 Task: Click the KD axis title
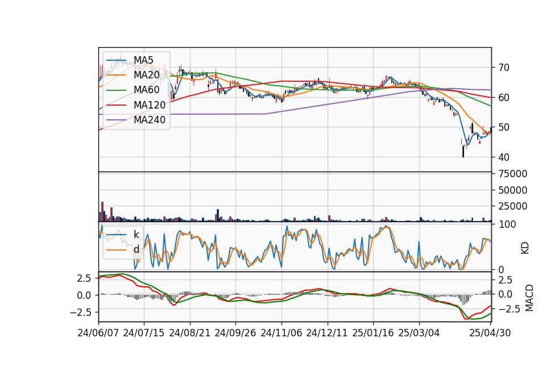pos(525,248)
